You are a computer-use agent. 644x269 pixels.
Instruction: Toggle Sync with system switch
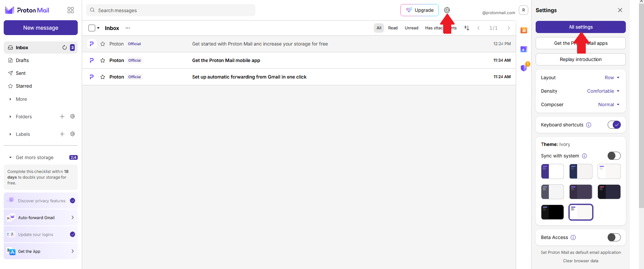click(614, 156)
